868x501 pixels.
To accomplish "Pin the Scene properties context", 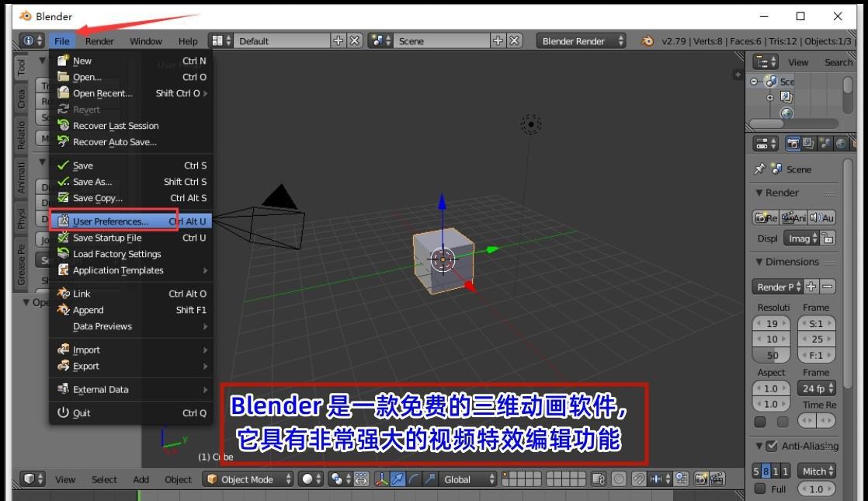I will click(759, 169).
